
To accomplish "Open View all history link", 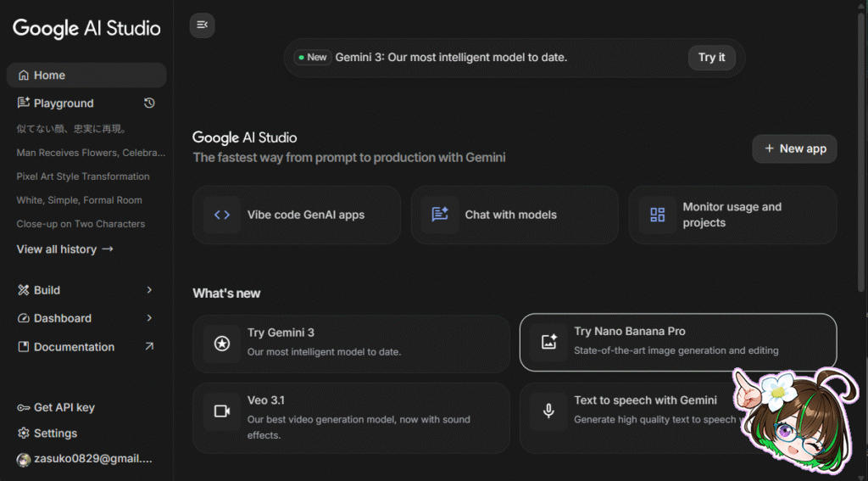I will (64, 249).
